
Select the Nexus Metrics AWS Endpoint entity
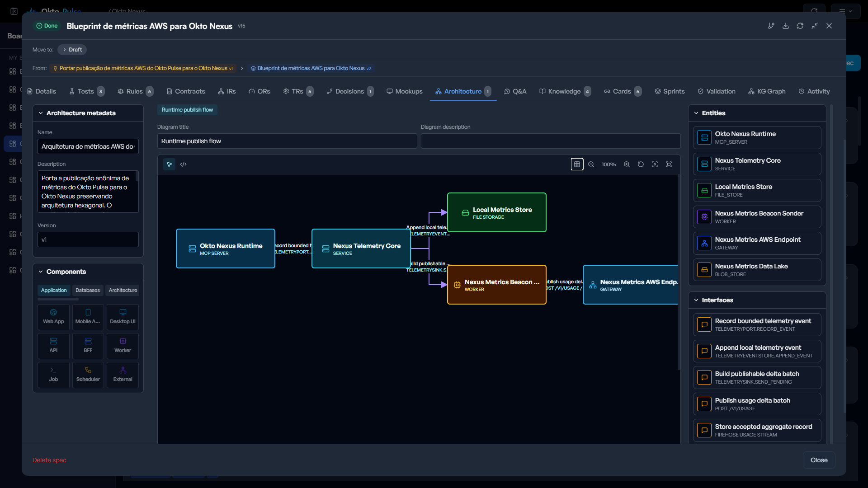pos(757,243)
